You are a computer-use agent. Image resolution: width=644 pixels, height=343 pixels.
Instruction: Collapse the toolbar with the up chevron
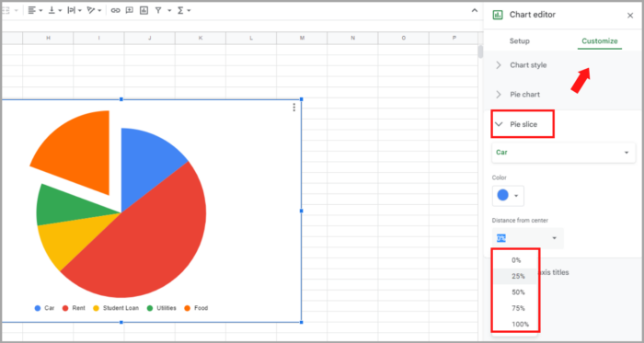coord(474,11)
